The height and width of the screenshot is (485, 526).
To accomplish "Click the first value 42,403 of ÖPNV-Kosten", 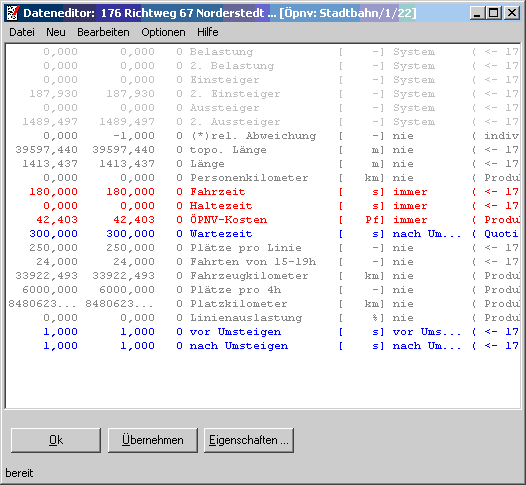I will pos(57,220).
